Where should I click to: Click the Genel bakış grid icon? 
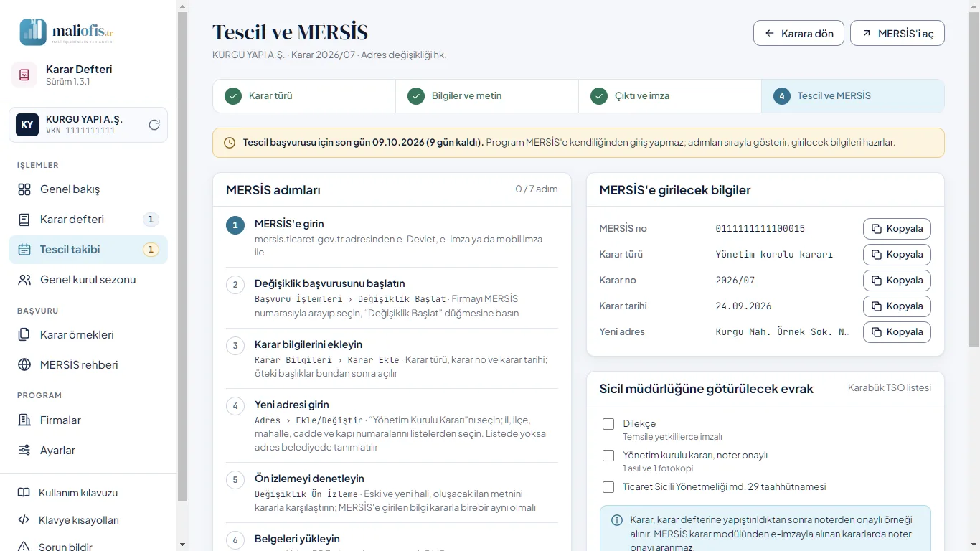[24, 189]
